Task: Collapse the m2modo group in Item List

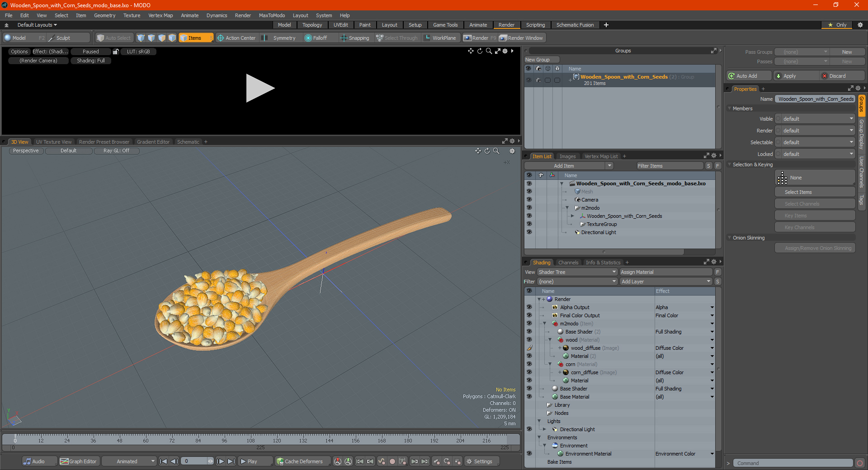Action: tap(567, 208)
